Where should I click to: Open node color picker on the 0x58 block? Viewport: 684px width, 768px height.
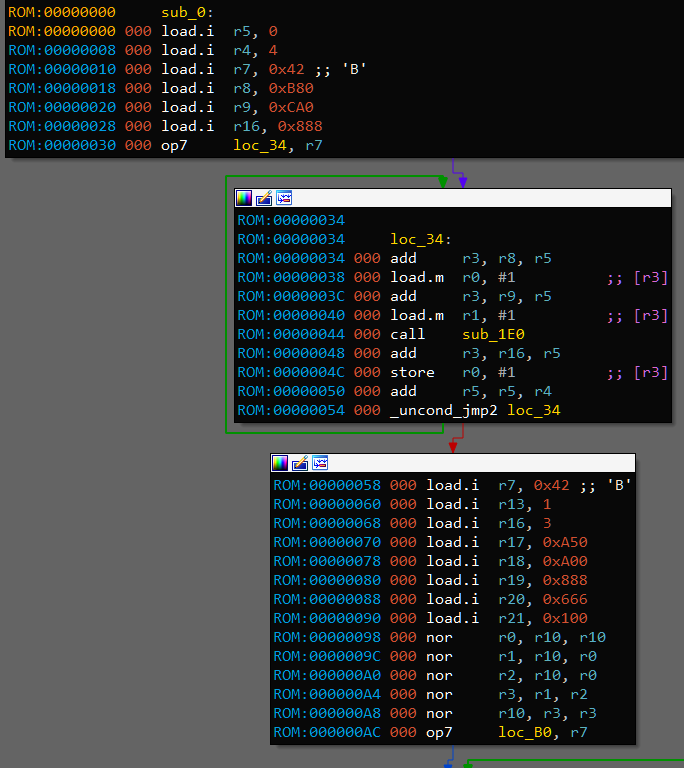(x=280, y=463)
